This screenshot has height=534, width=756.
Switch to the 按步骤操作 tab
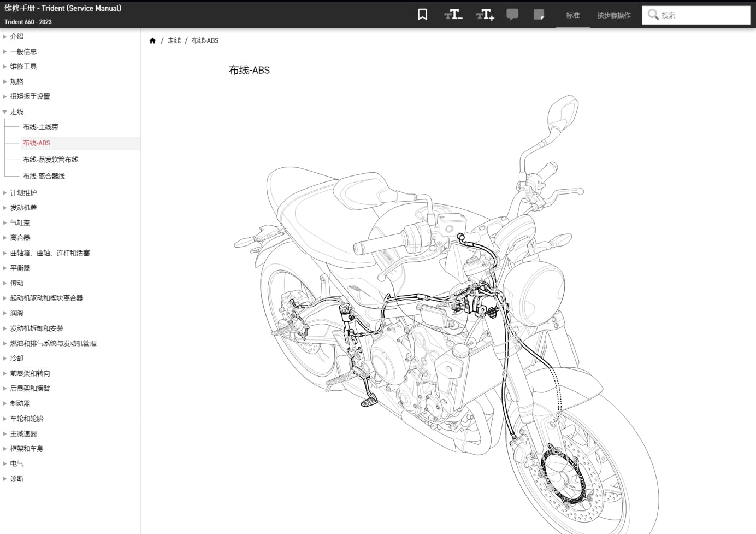coord(613,15)
